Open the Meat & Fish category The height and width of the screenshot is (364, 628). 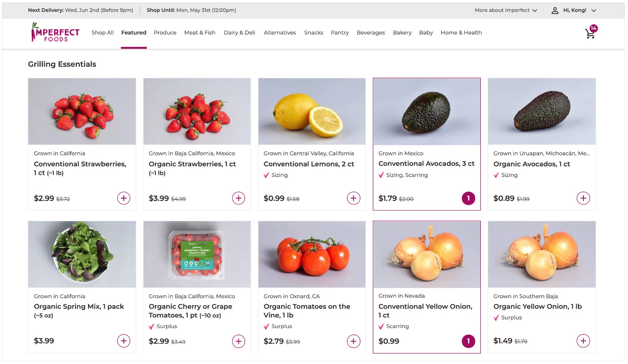(x=200, y=33)
